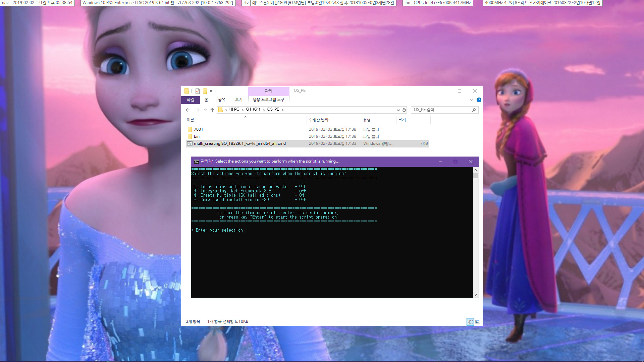Open the 응용 프로그램 도구 tab
Image resolution: width=644 pixels, height=362 pixels.
coord(268,100)
